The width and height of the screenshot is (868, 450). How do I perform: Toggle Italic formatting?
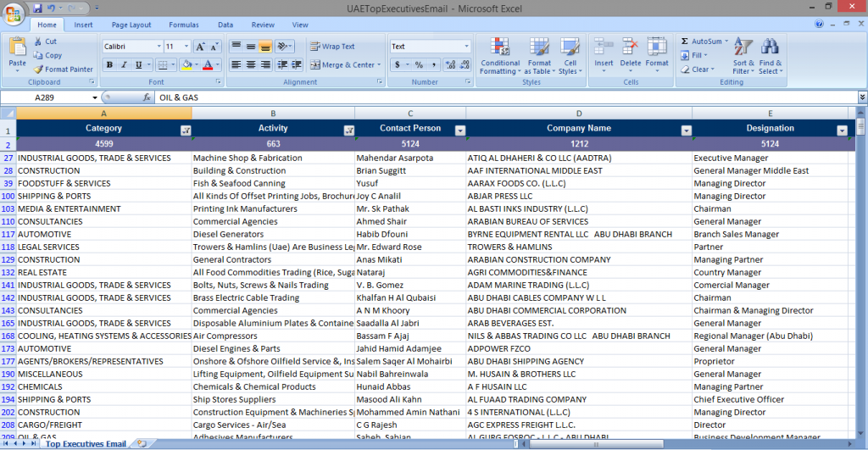pos(124,65)
